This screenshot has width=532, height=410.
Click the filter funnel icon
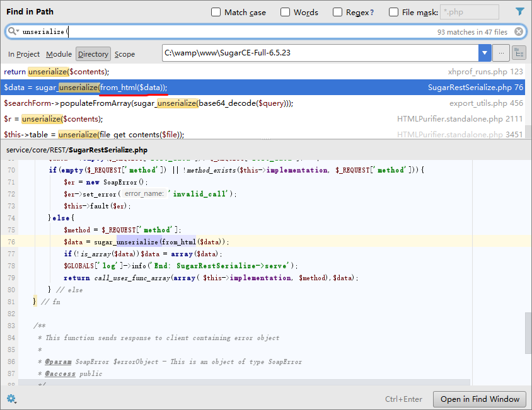point(519,12)
